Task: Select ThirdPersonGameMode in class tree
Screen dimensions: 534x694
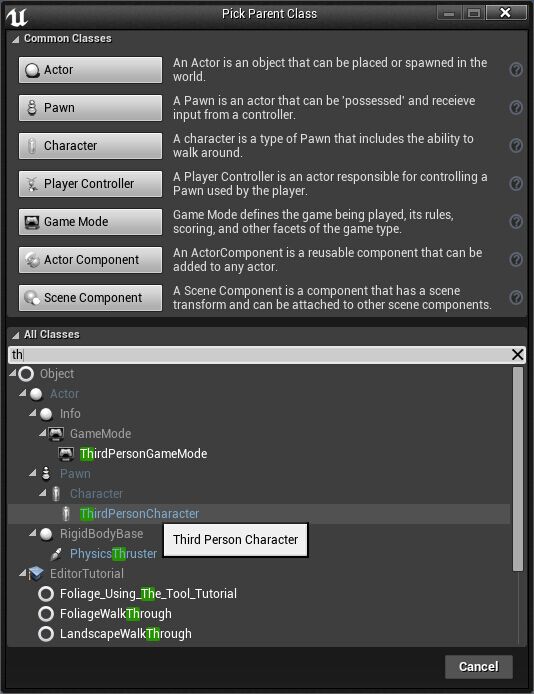Action: click(143, 454)
